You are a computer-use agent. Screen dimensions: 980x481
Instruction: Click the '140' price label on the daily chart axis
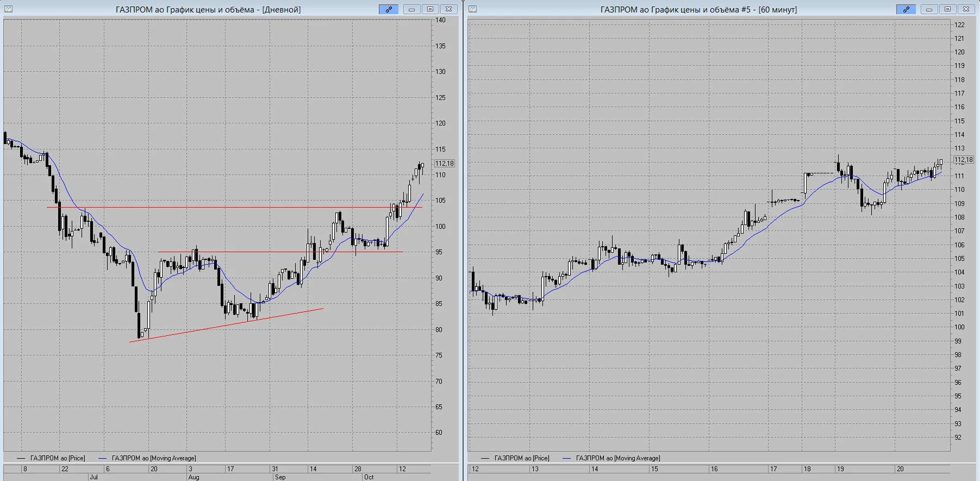pyautogui.click(x=440, y=20)
